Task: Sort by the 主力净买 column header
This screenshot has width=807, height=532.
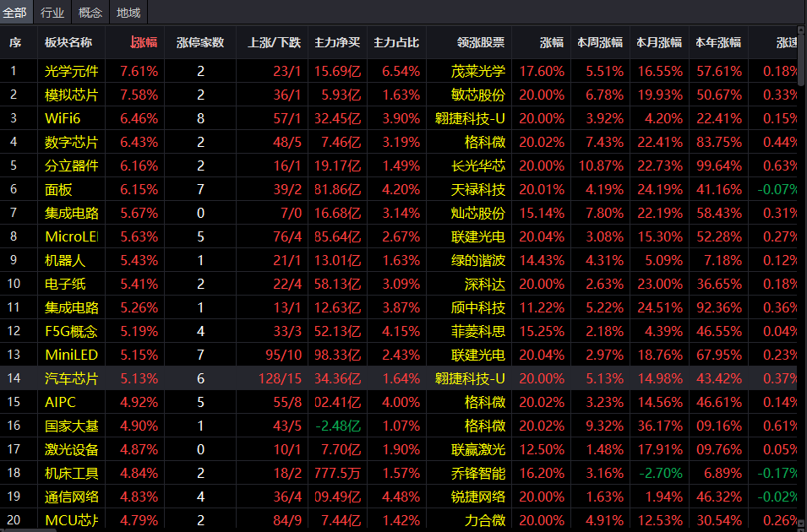Action: click(338, 43)
